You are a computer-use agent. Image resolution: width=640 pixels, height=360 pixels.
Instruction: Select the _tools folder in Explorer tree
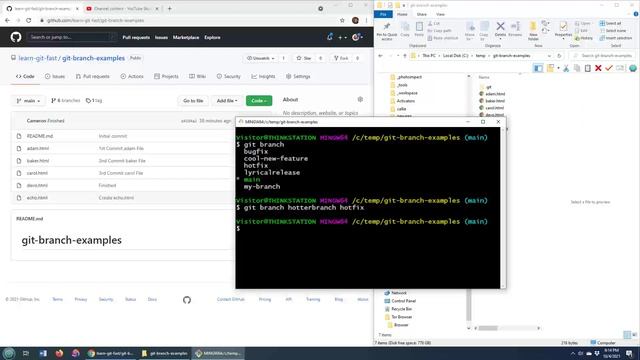pos(402,85)
